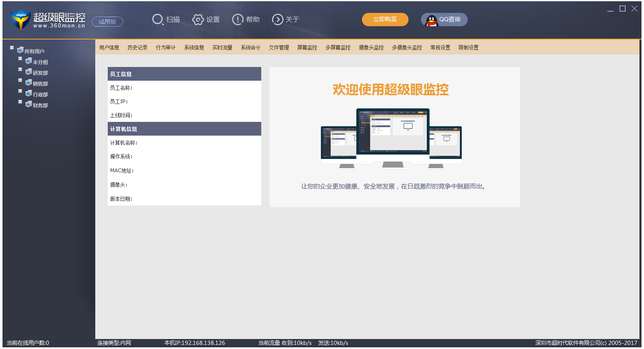Click the About arrow circle icon

(277, 20)
